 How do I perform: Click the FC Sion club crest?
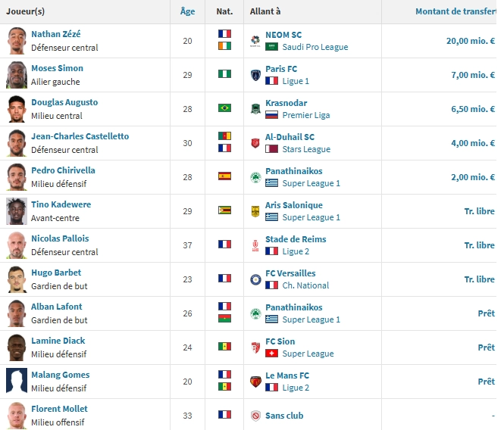255,347
